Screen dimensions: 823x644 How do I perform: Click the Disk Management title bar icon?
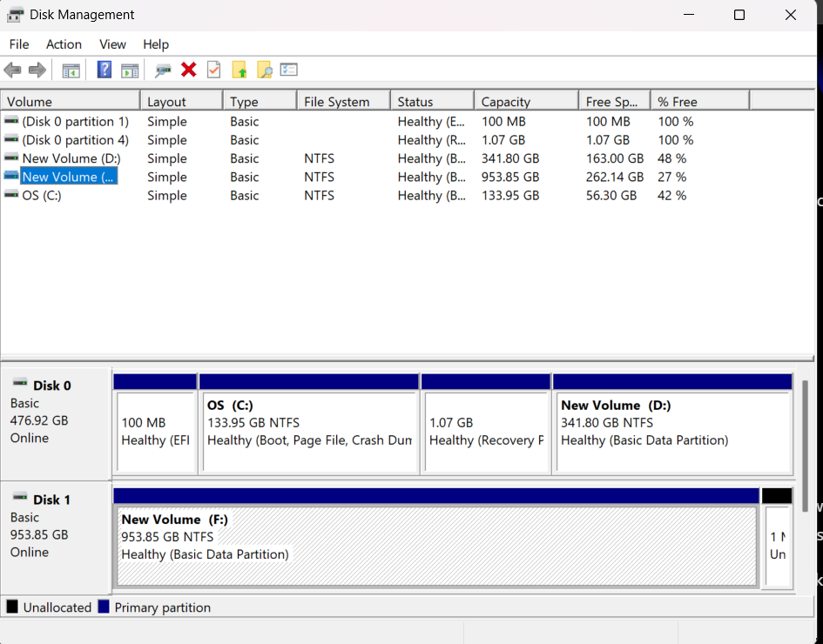pyautogui.click(x=15, y=15)
